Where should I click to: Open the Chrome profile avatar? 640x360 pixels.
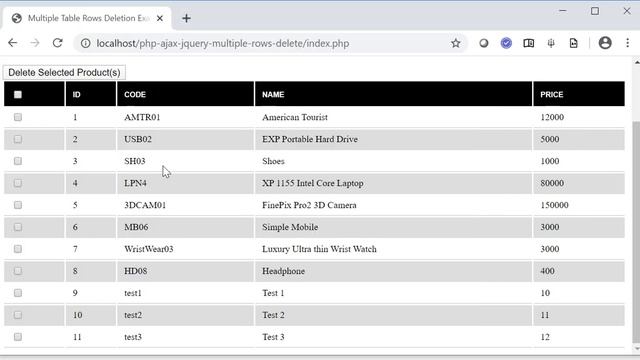(x=605, y=43)
